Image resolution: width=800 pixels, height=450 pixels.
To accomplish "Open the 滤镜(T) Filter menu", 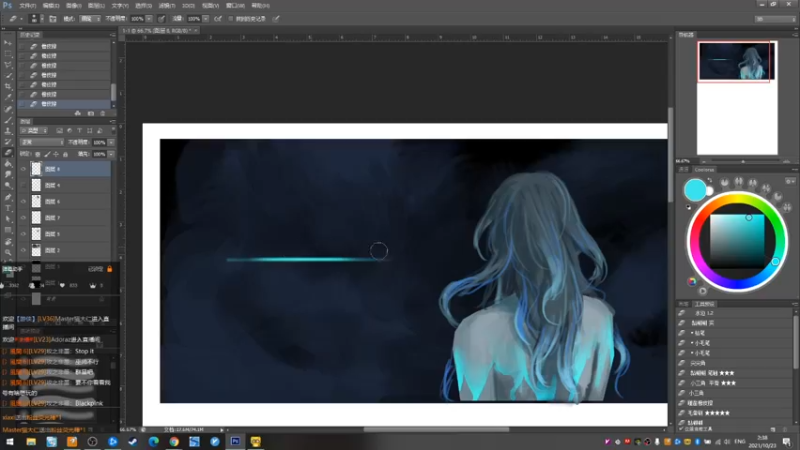I will coord(167,6).
